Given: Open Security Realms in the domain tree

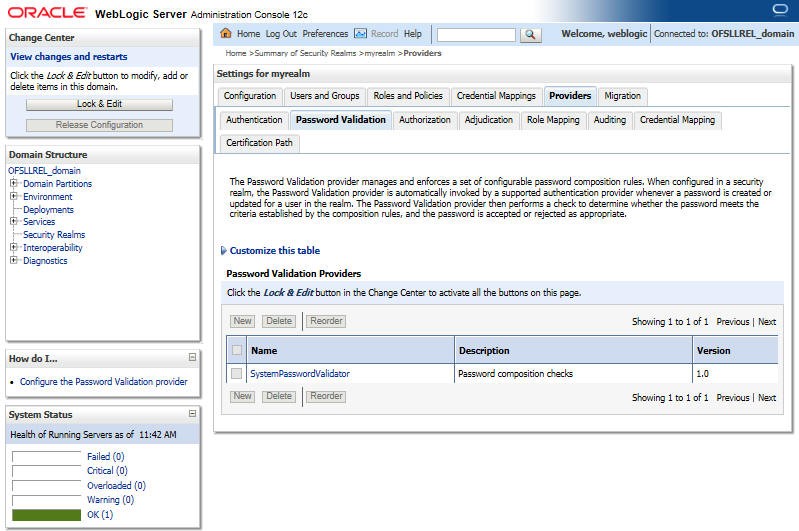Looking at the screenshot, I should 54,234.
